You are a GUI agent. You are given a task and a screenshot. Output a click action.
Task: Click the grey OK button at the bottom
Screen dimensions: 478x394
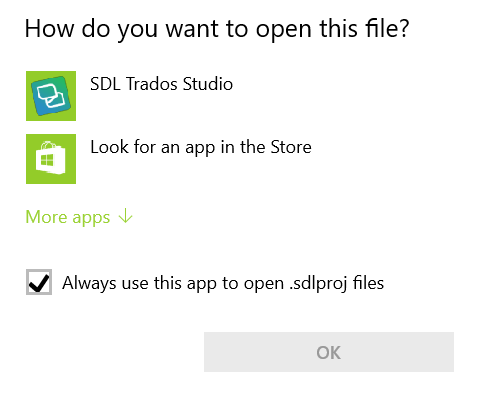pyautogui.click(x=329, y=352)
